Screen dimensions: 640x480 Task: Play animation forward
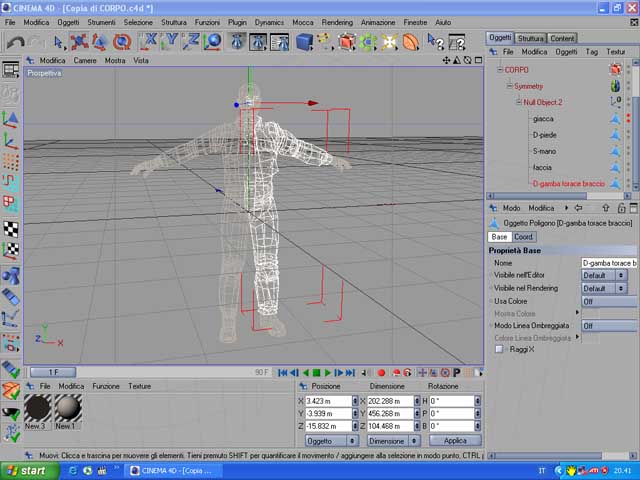[x=327, y=373]
